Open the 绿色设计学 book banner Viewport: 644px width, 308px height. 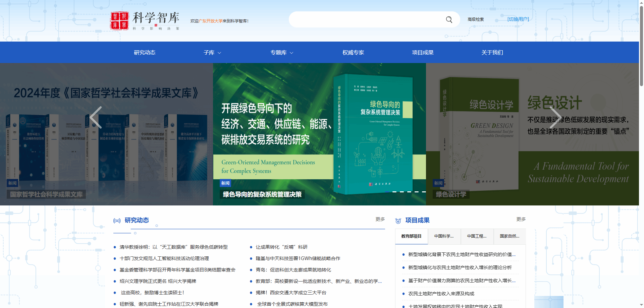532,134
